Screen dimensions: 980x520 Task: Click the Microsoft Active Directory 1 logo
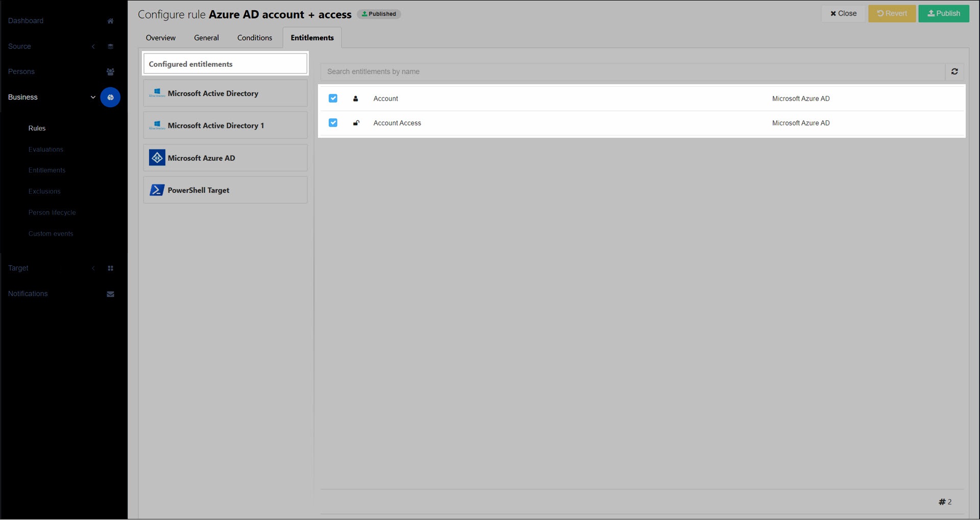pyautogui.click(x=157, y=126)
